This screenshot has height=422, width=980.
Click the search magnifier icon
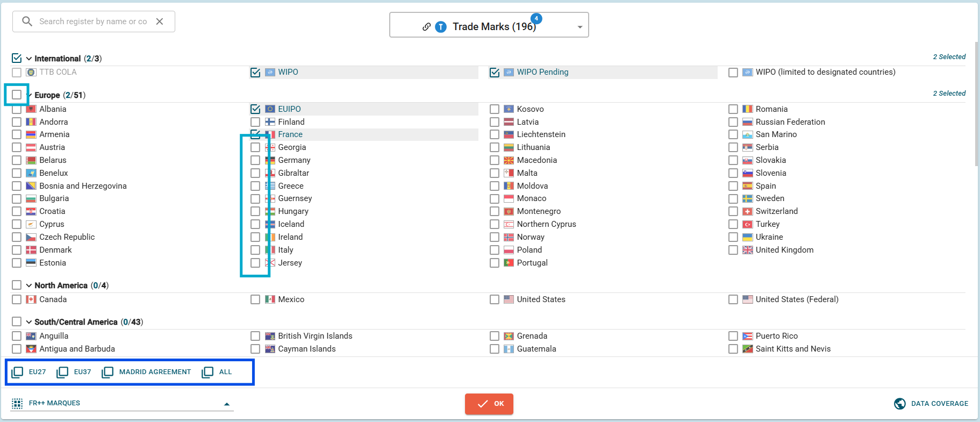27,22
